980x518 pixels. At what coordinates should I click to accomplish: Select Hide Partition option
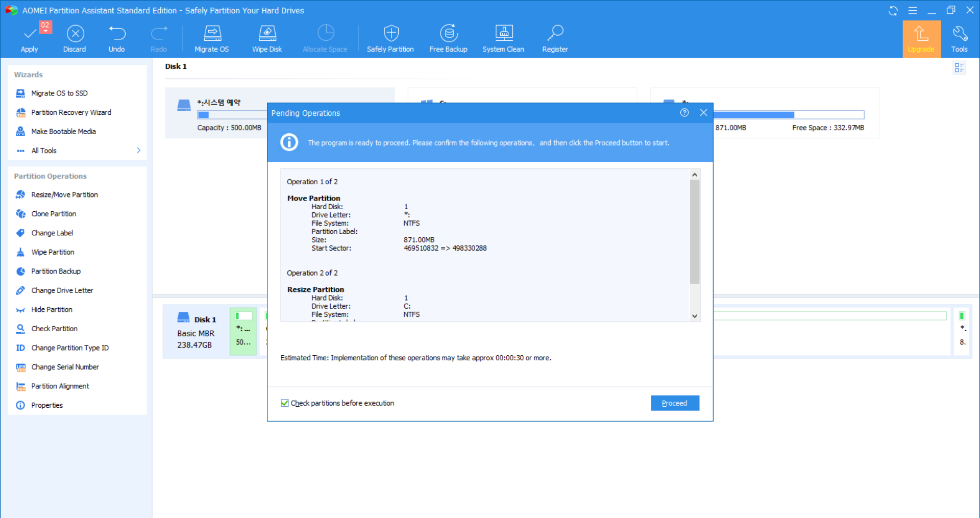[x=52, y=310]
